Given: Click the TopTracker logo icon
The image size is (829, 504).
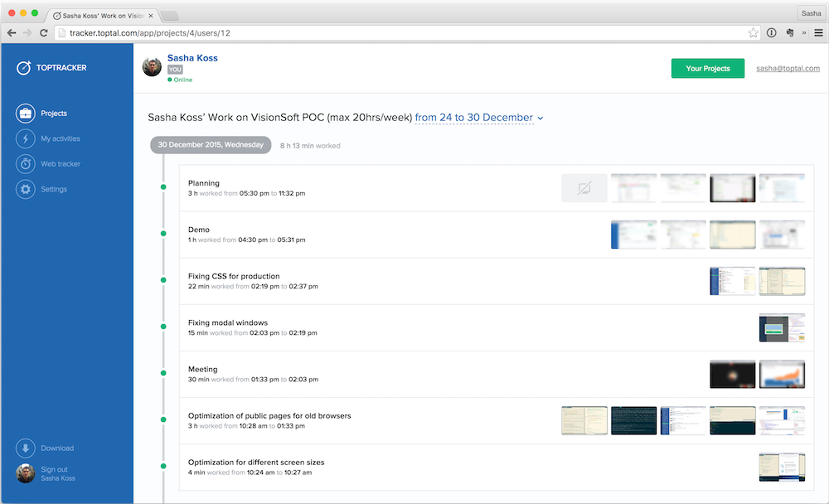Looking at the screenshot, I should pyautogui.click(x=23, y=68).
